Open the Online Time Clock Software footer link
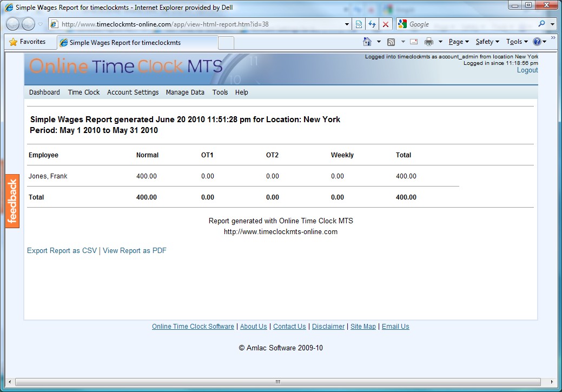Screen dimensions: 562x392 point(193,327)
